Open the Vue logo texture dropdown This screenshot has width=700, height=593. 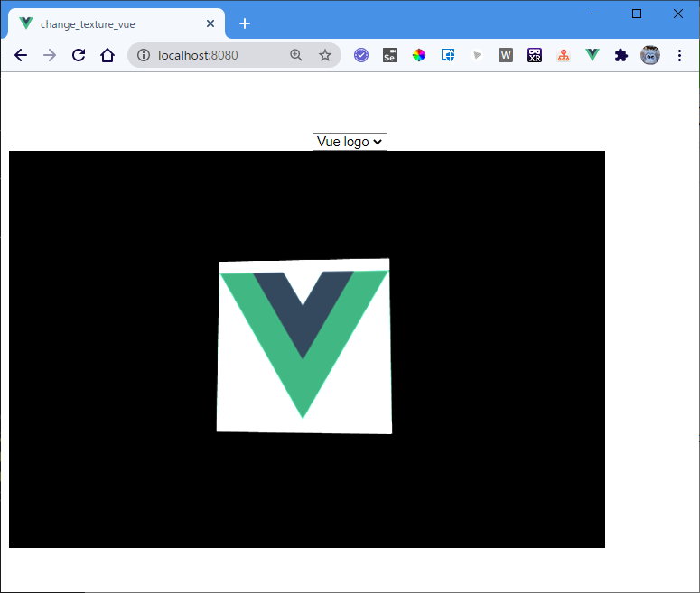tap(350, 142)
